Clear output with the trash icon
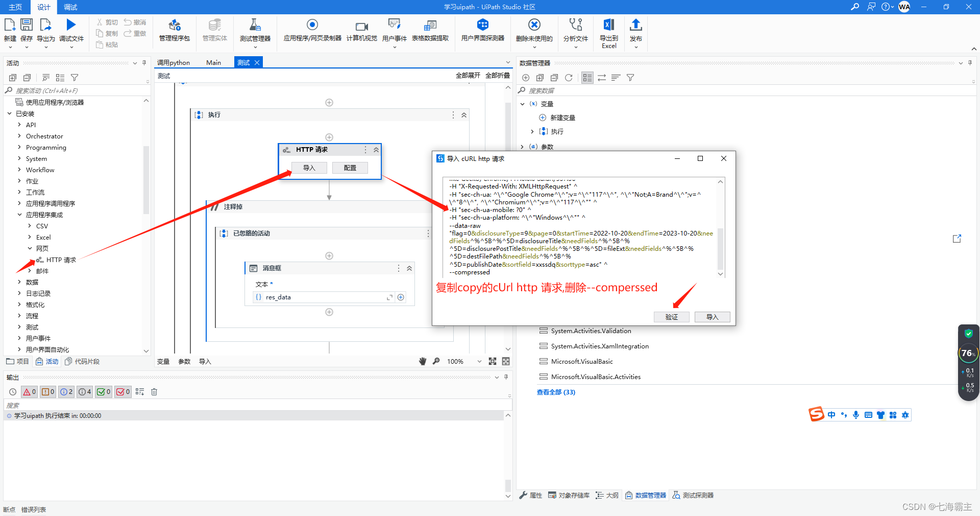The image size is (980, 516). [x=154, y=392]
